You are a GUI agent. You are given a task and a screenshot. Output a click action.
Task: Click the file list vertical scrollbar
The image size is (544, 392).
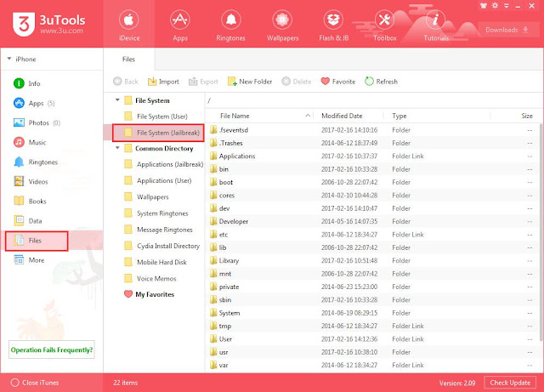click(541, 233)
